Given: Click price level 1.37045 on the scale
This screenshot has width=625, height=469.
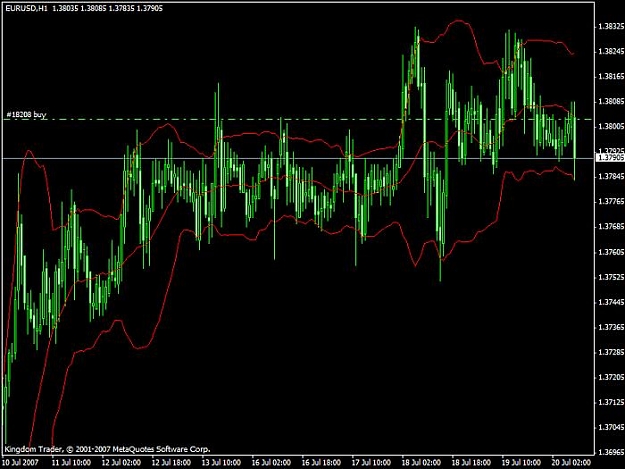Looking at the screenshot, I should [610, 427].
